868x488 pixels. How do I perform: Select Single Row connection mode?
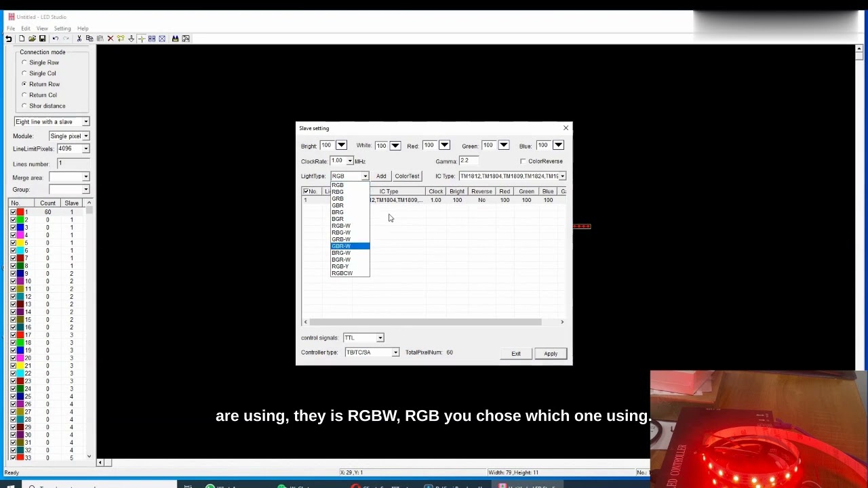coord(24,62)
